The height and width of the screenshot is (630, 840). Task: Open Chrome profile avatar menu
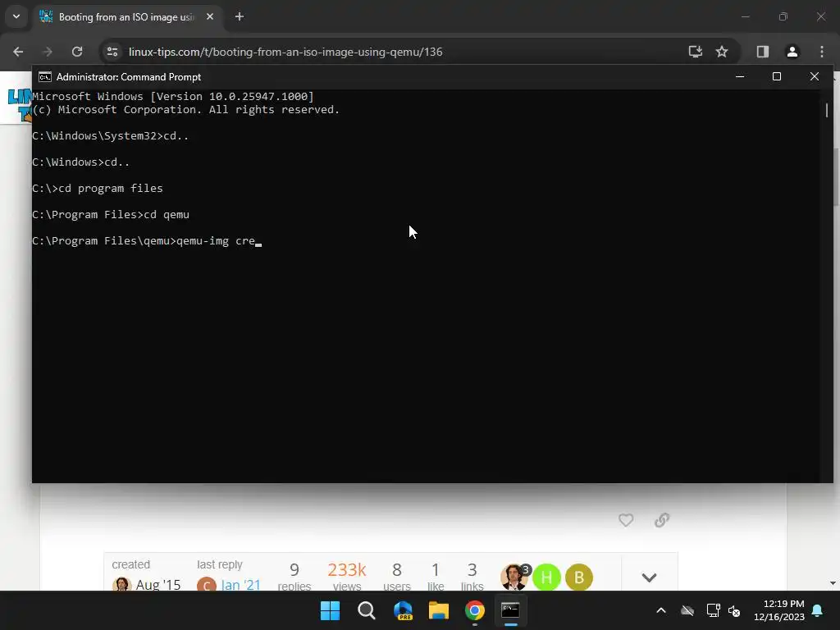coord(792,52)
